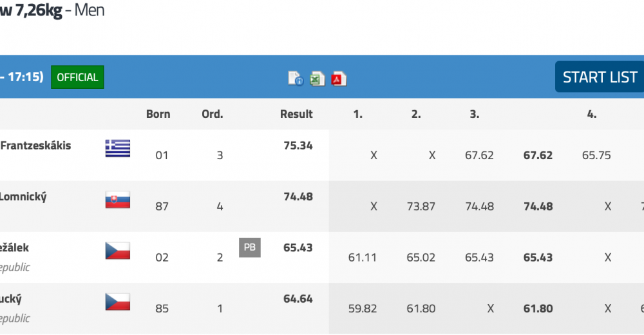This screenshot has width=644, height=335.
Task: Click the Greek flag icon
Action: pos(117,148)
